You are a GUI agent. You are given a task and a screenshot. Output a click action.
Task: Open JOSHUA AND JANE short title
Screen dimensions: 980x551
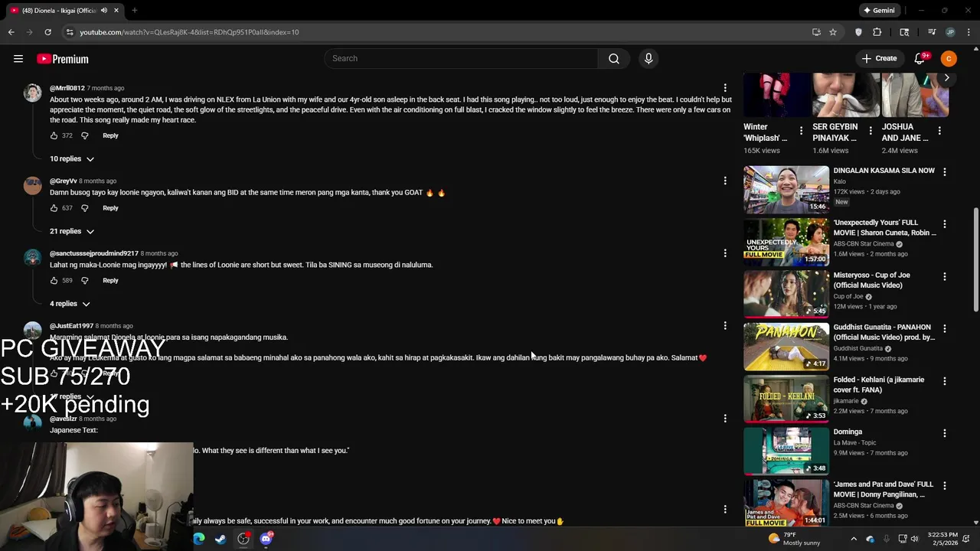pyautogui.click(x=905, y=132)
